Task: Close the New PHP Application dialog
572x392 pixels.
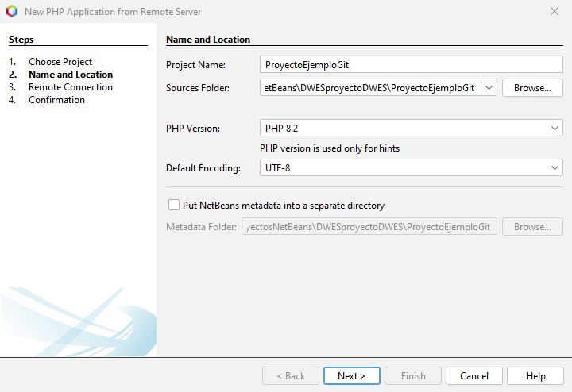Action: (x=554, y=11)
